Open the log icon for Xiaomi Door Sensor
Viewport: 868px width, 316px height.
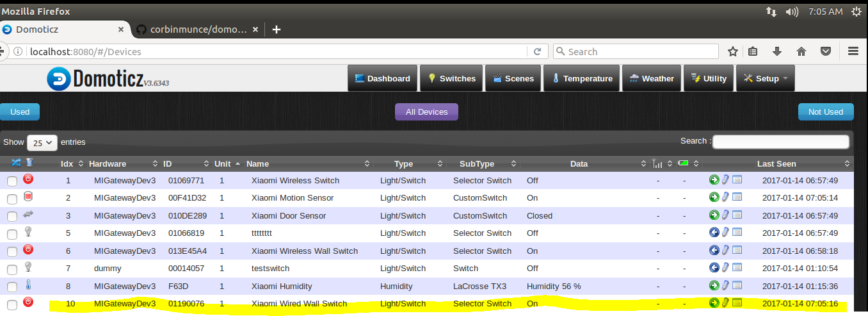(x=737, y=215)
